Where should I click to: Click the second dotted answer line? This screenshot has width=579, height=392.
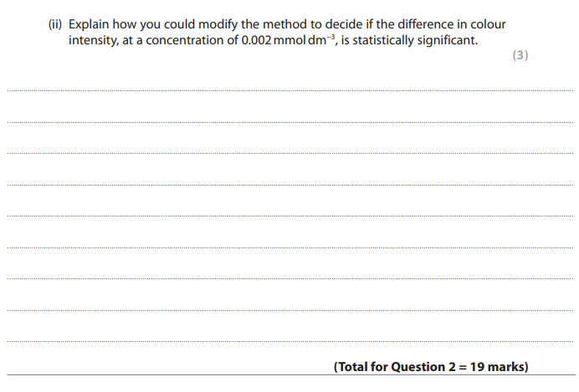click(x=289, y=122)
